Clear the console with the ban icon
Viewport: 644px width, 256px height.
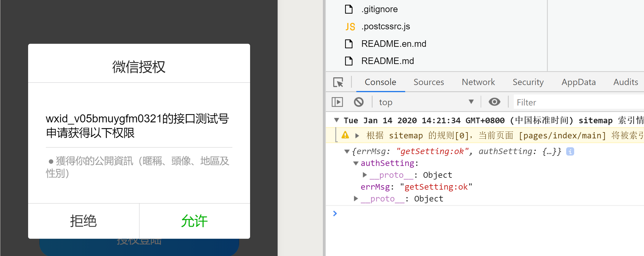359,102
